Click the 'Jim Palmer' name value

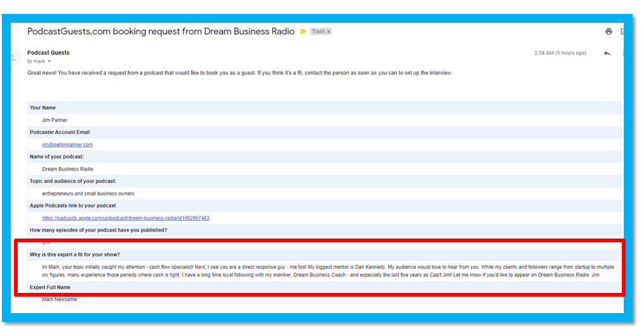54,120
